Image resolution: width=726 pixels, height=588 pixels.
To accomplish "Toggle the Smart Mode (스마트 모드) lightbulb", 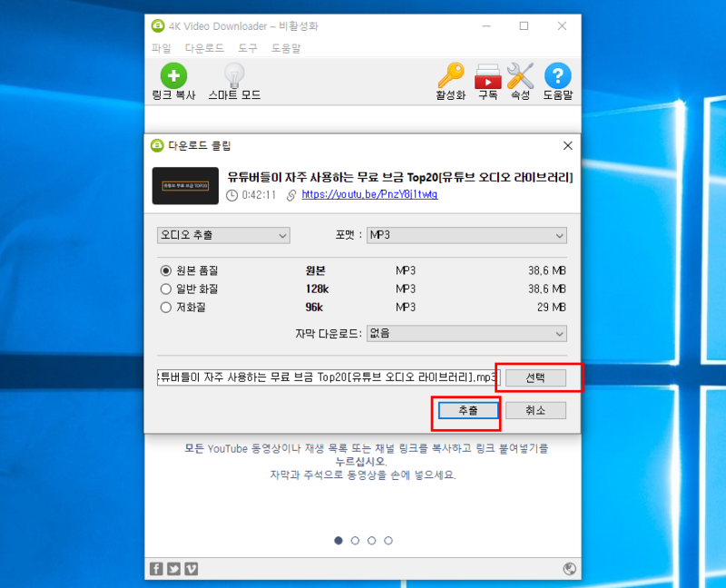I will point(234,75).
